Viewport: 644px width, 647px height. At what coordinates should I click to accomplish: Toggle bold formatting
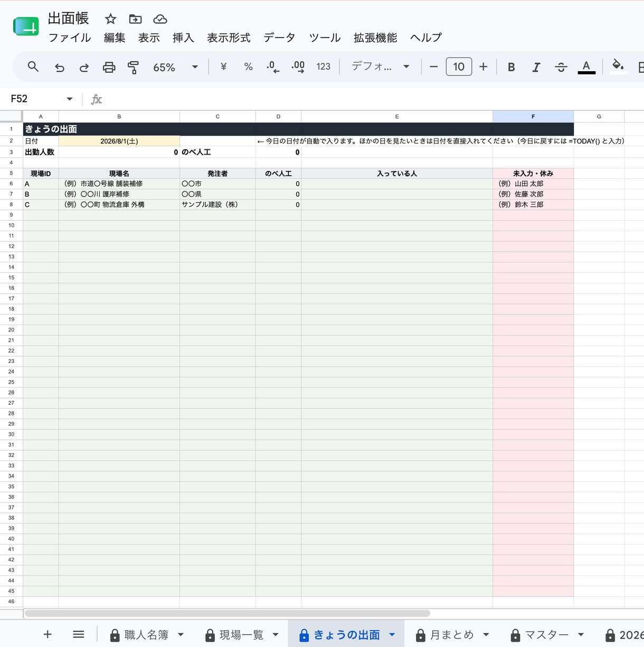click(x=511, y=67)
